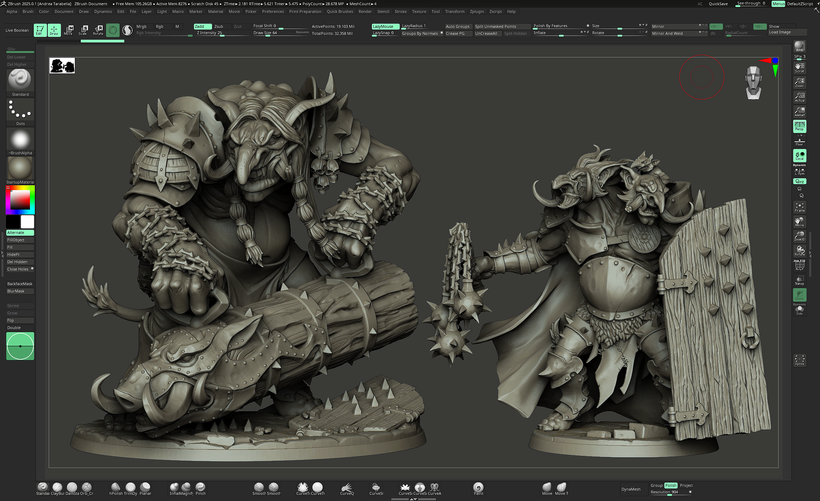The image size is (820, 501).
Task: Pick a color in the color picker square
Action: point(19,199)
